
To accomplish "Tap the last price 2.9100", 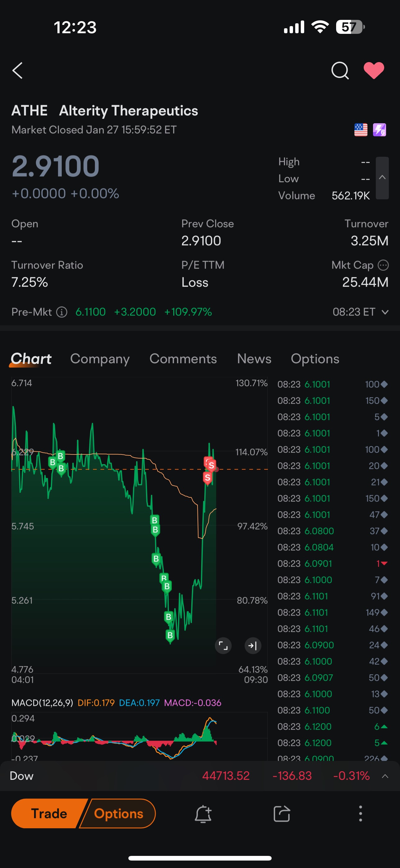I will [56, 166].
